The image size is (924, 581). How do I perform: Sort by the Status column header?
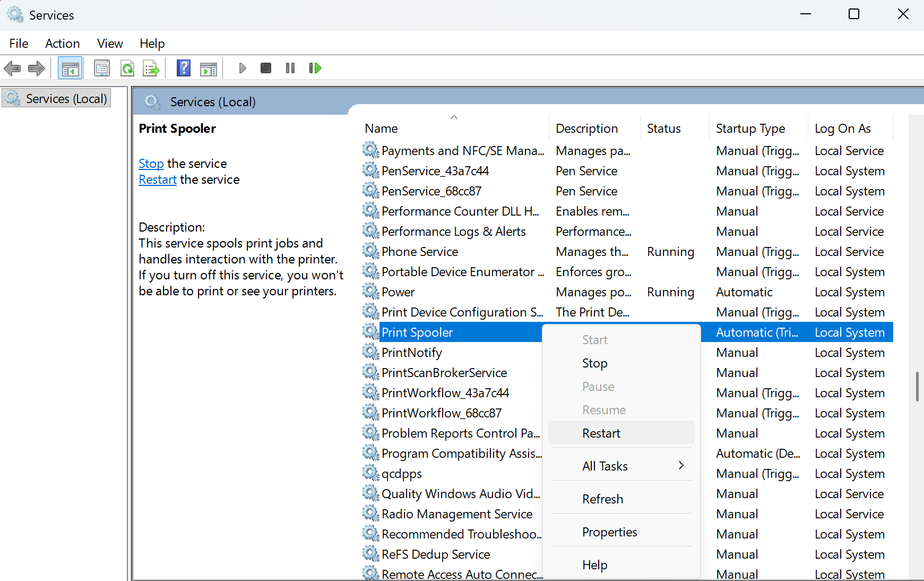[675, 129]
